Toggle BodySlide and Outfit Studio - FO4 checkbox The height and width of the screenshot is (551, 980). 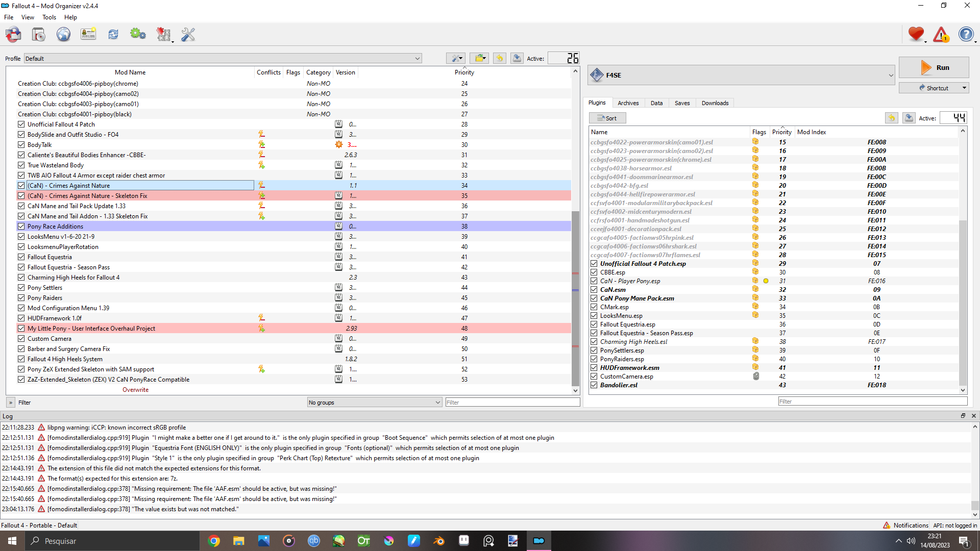click(x=21, y=134)
